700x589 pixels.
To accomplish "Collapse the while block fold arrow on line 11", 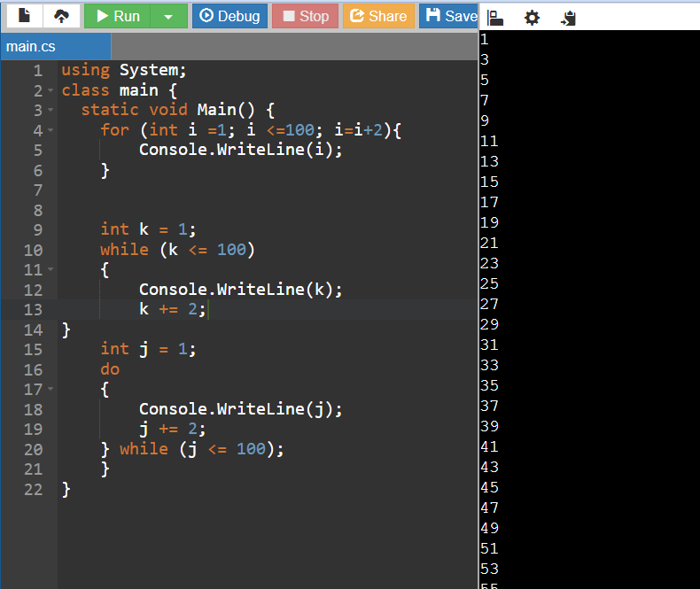I will point(51,269).
